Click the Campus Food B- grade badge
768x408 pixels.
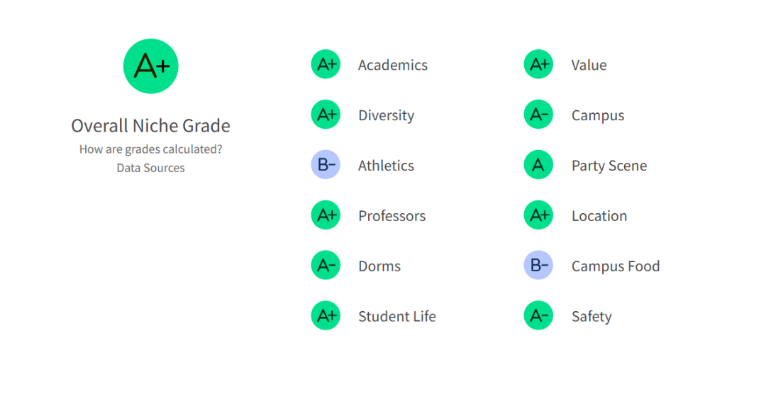pyautogui.click(x=538, y=266)
